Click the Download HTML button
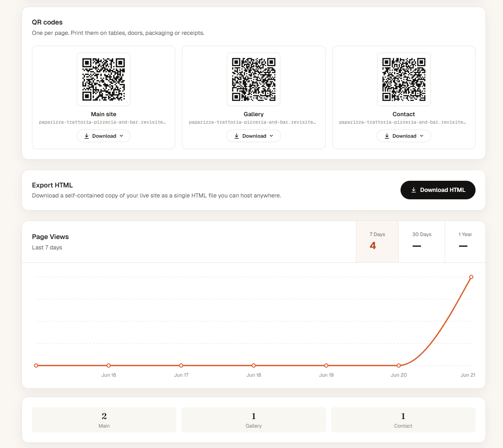 click(x=438, y=190)
